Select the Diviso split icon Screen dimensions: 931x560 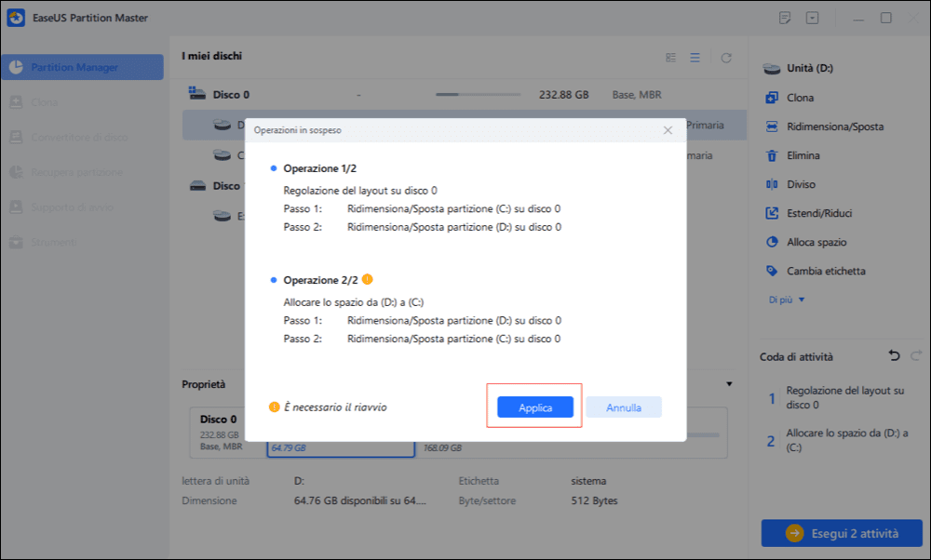tap(772, 184)
